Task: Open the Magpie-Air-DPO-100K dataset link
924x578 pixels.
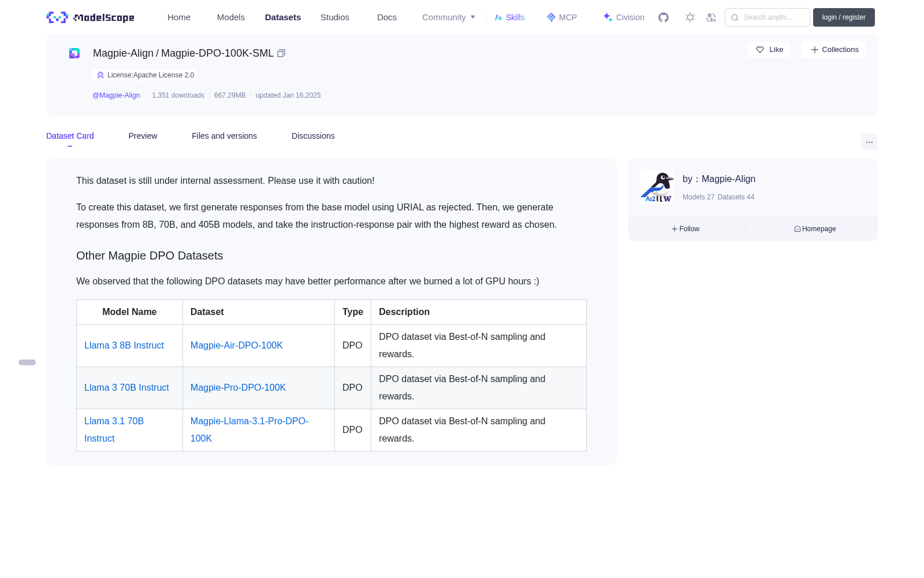Action: click(x=237, y=346)
